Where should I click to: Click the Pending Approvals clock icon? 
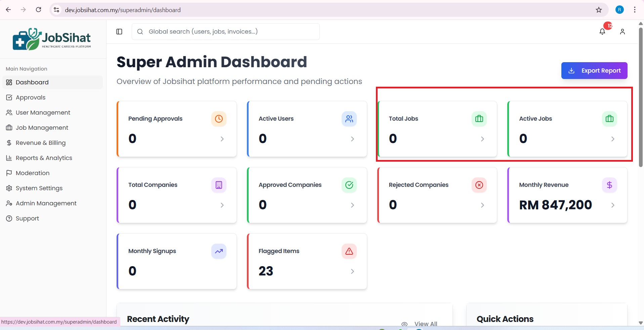click(x=219, y=119)
